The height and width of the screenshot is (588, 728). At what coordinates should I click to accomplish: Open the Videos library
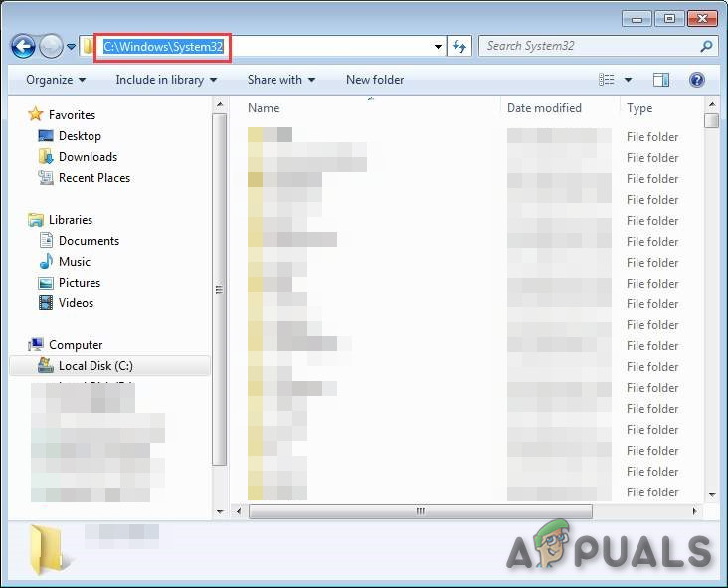77,303
